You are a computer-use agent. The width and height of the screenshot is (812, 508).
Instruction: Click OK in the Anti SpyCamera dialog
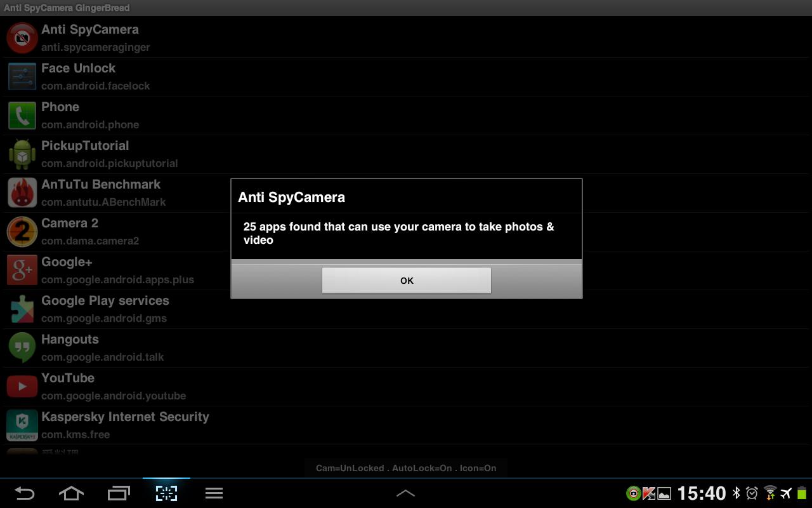pyautogui.click(x=407, y=281)
